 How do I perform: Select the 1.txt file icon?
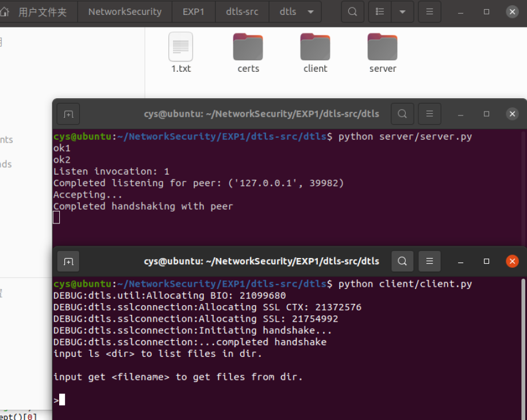(181, 47)
